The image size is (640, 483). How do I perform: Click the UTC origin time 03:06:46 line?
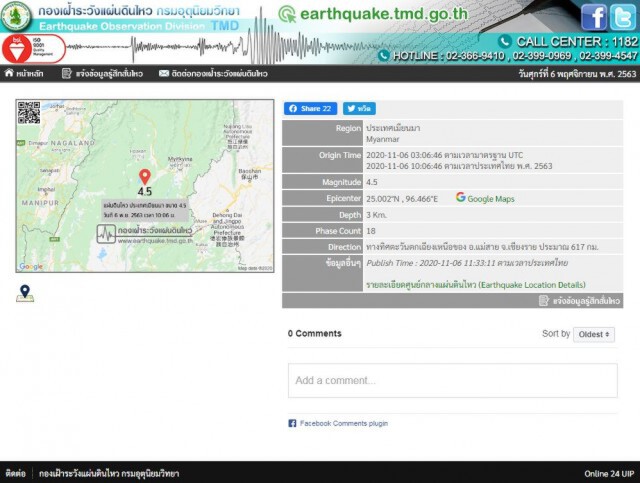click(444, 155)
